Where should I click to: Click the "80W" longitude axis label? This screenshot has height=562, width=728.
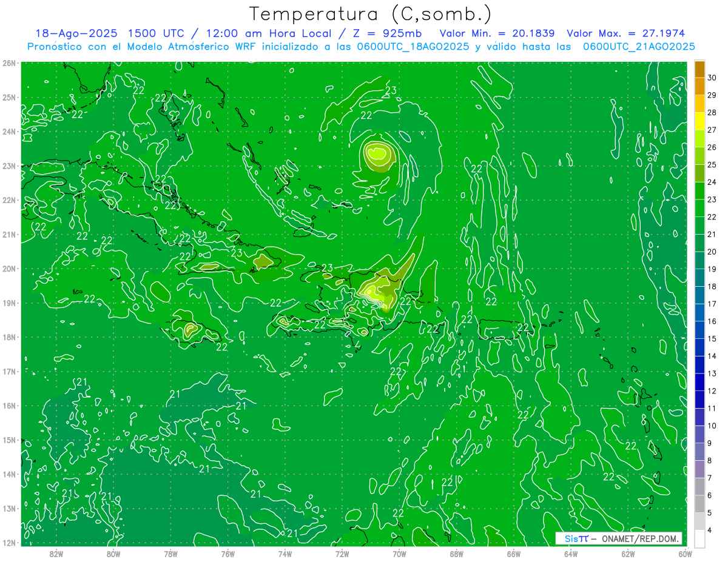[x=113, y=553]
